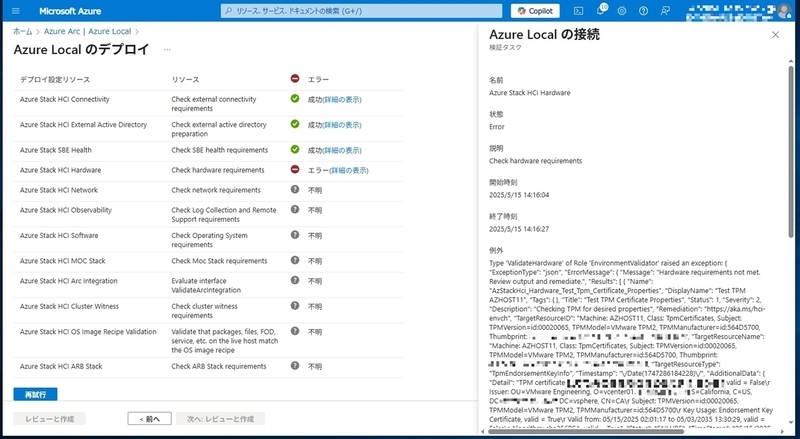Click unknown status icon for Observability row
The image size is (800, 439).
click(x=295, y=209)
